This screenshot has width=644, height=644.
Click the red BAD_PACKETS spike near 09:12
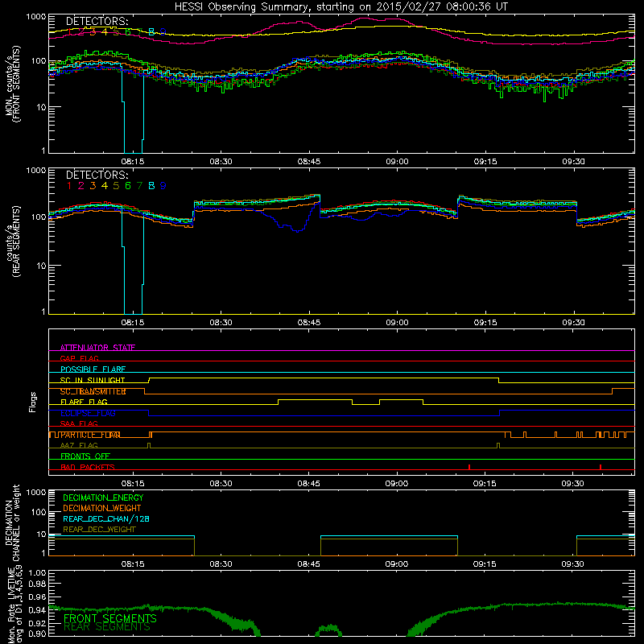click(469, 467)
